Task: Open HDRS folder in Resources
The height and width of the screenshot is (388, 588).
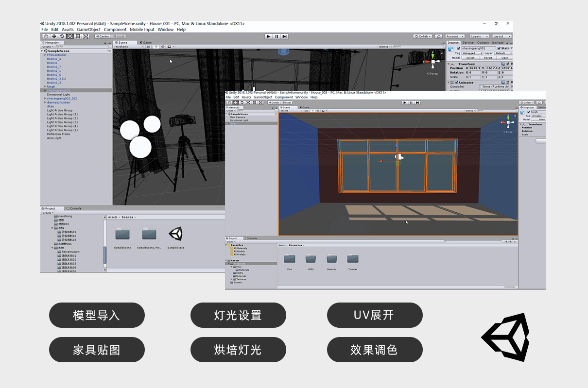Action: [311, 258]
